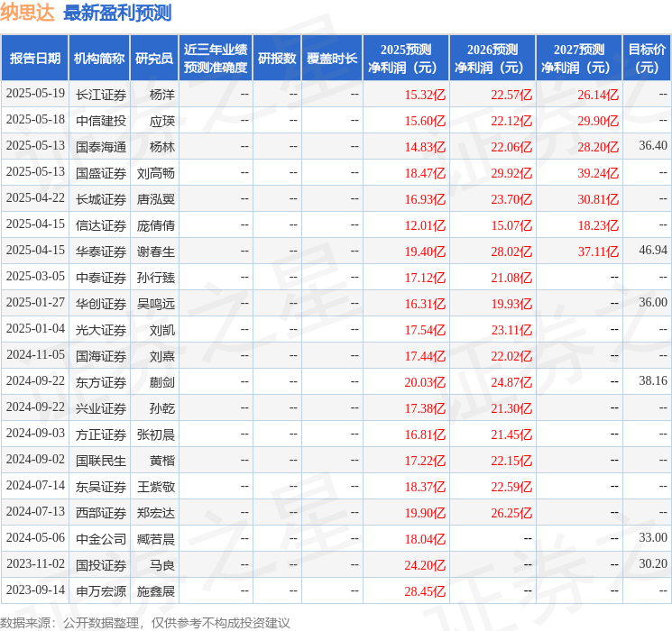Click institution 国泰海通
This screenshot has width=672, height=631.
(x=101, y=147)
